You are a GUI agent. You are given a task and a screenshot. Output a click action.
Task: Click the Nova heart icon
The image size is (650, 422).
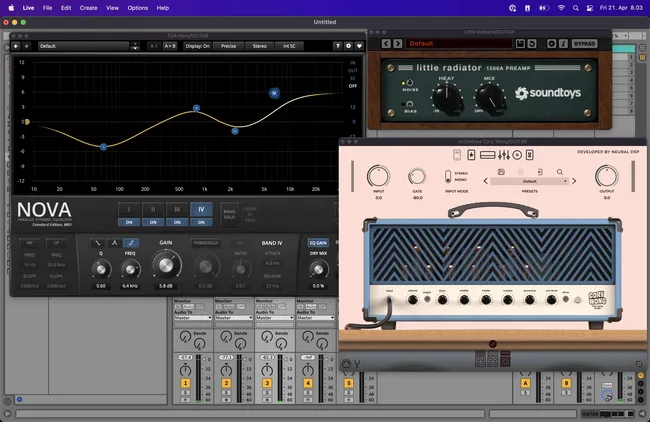click(359, 46)
